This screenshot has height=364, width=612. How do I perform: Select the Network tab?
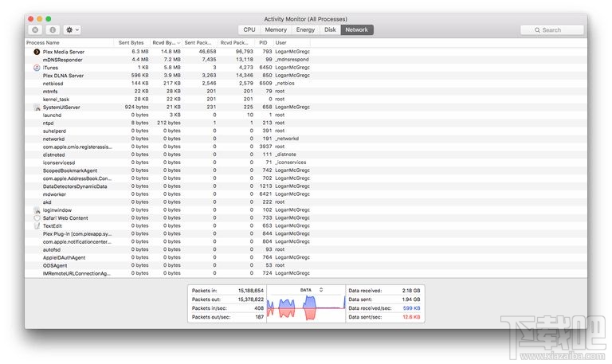(x=357, y=29)
